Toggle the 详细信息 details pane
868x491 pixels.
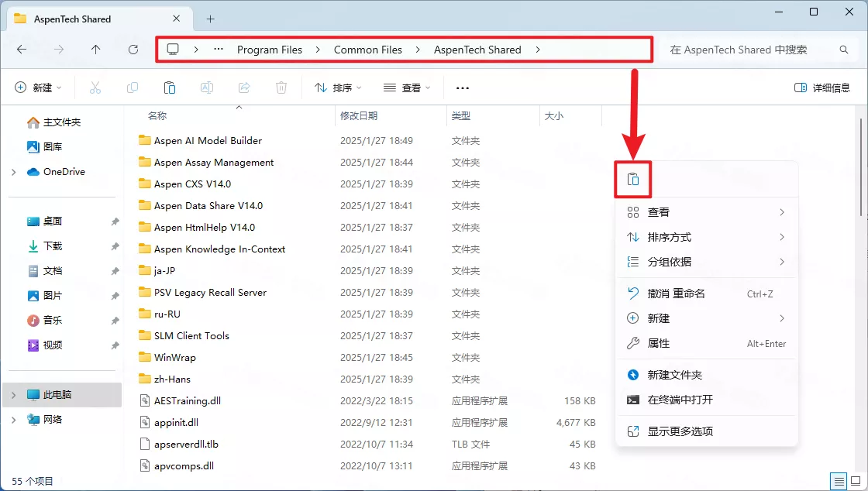point(822,88)
